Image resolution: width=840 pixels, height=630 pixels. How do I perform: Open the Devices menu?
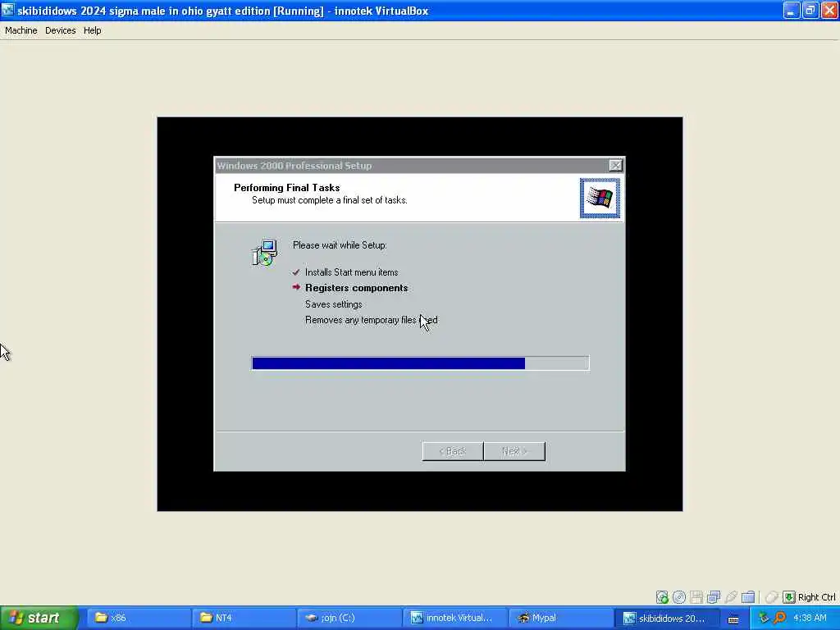click(60, 30)
